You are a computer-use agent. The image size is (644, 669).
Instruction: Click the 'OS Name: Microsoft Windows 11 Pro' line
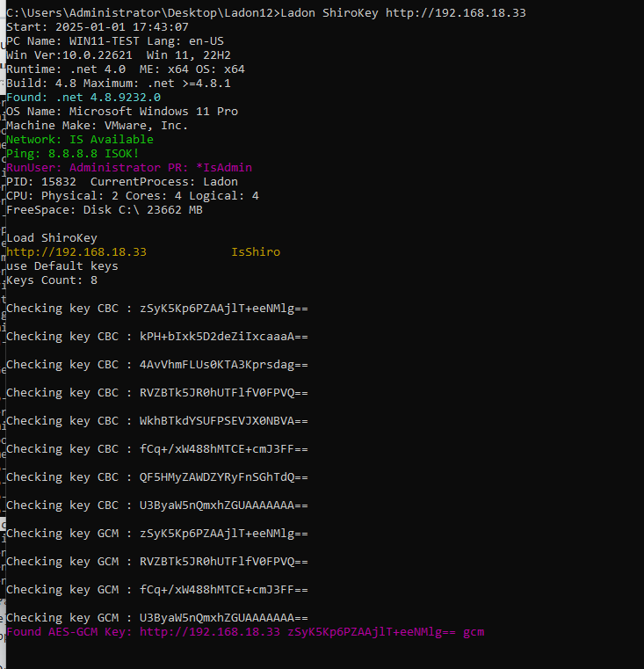coord(122,112)
